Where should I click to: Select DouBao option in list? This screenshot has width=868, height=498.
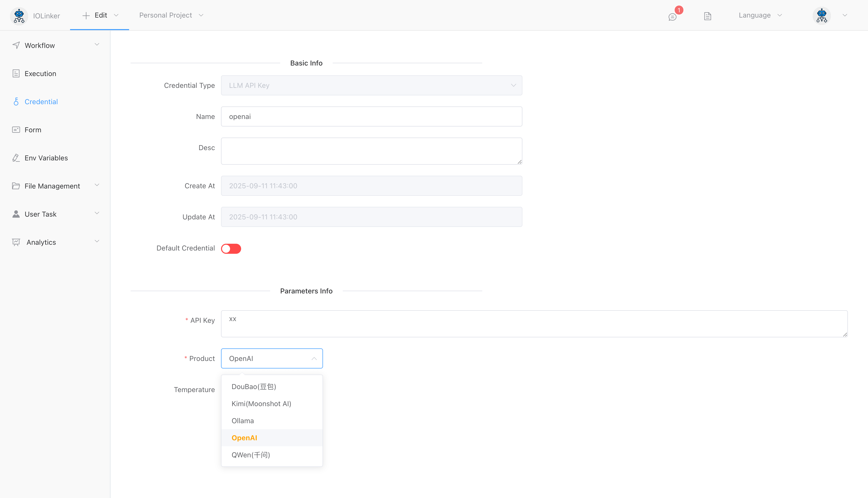253,387
